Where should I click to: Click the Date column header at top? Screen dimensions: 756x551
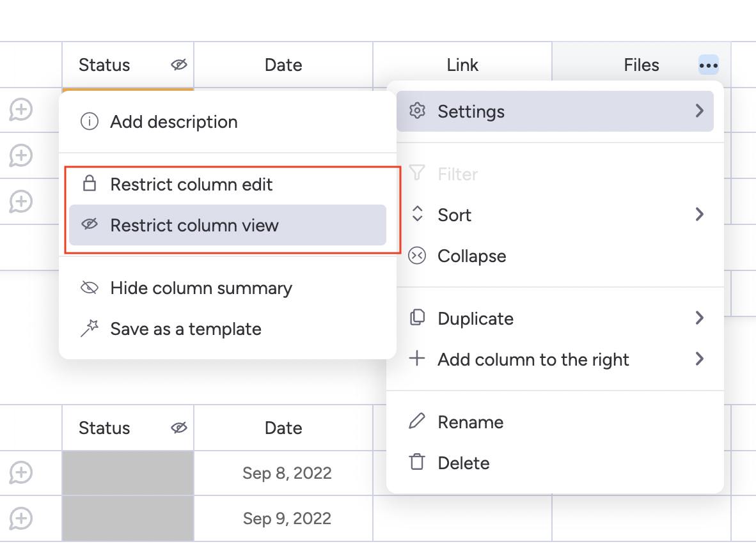pos(283,65)
